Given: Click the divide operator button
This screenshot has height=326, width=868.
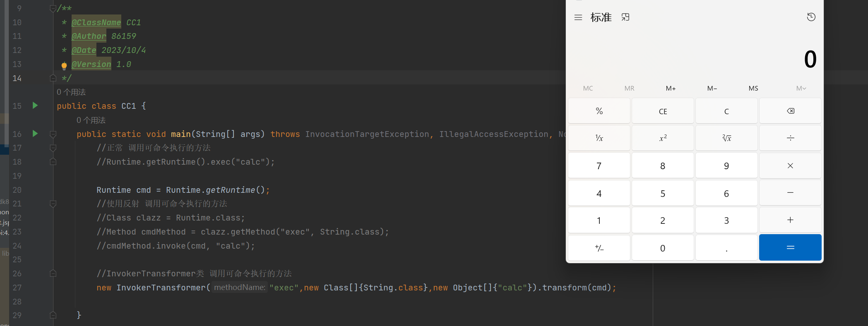Looking at the screenshot, I should pyautogui.click(x=790, y=138).
